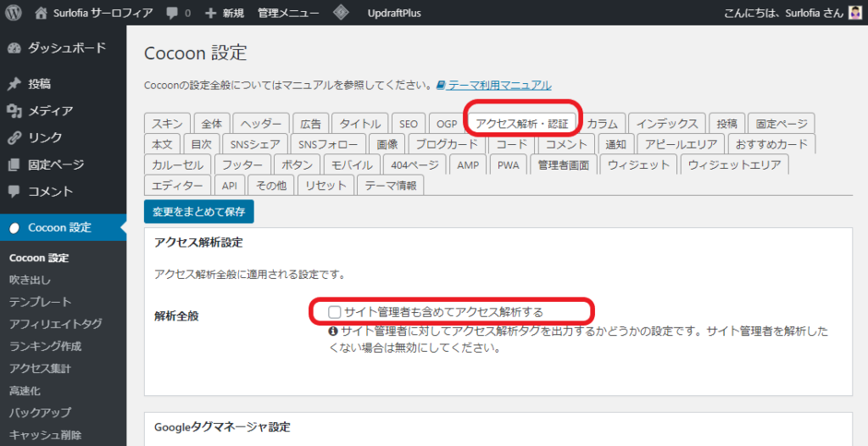868x446 pixels.
Task: Open the 管理メニュー in the admin bar
Action: pyautogui.click(x=288, y=14)
